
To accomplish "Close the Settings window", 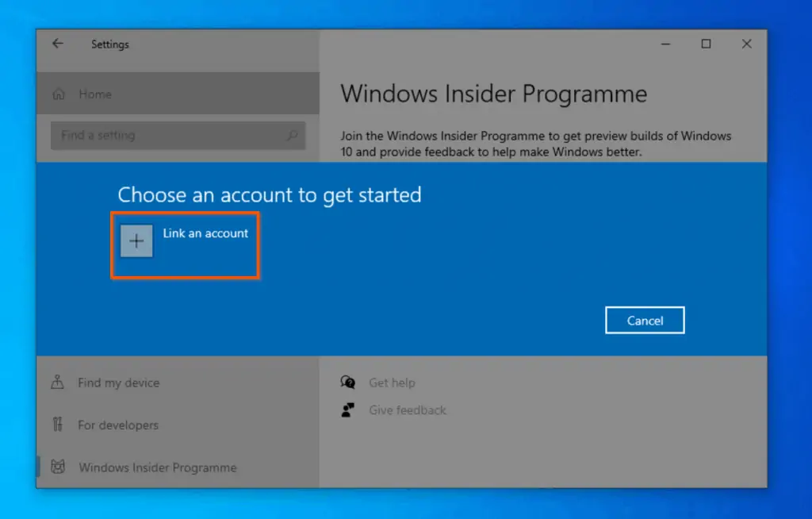I will (x=746, y=44).
